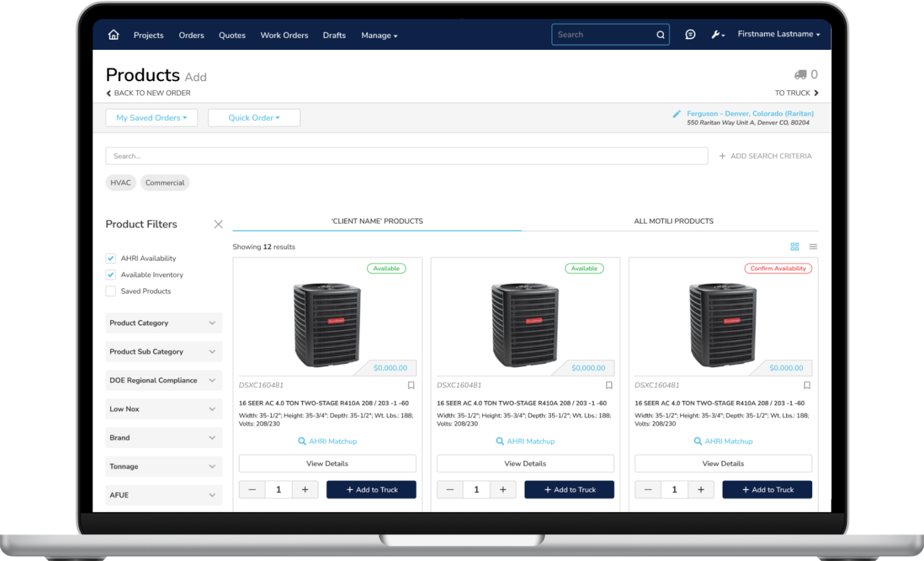Close the Product Filters panel
This screenshot has width=924, height=561.
[x=218, y=224]
